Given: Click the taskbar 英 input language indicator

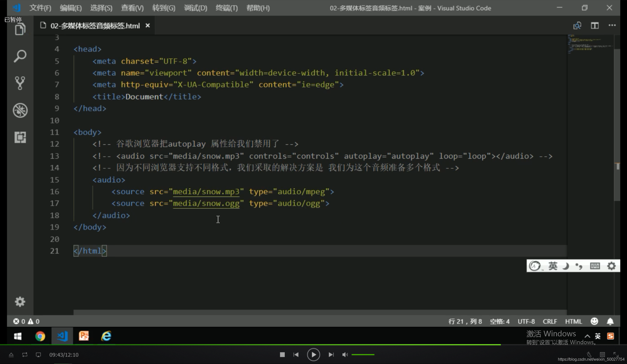Looking at the screenshot, I should click(598, 336).
